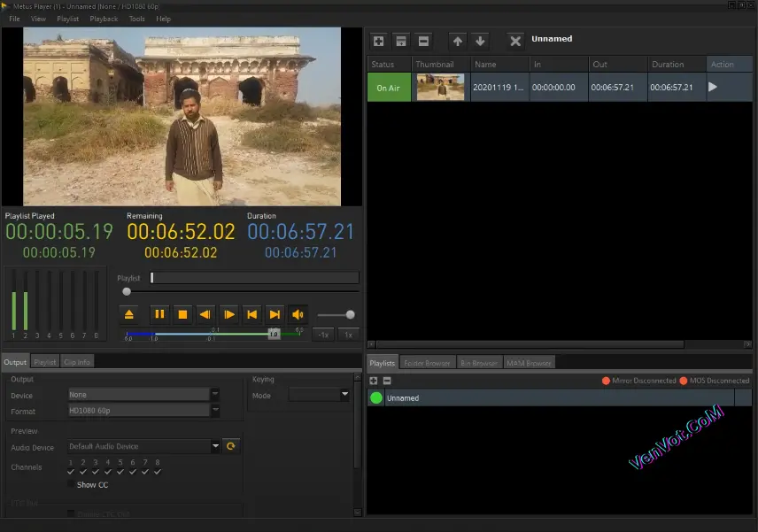This screenshot has width=758, height=532.
Task: Stop playback with the square button
Action: point(182,314)
